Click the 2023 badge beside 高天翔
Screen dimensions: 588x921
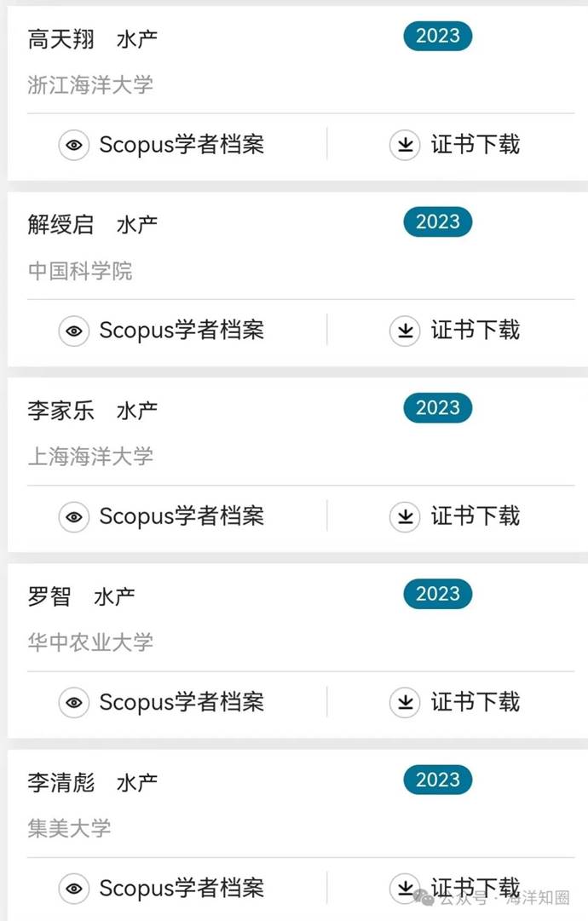point(437,36)
